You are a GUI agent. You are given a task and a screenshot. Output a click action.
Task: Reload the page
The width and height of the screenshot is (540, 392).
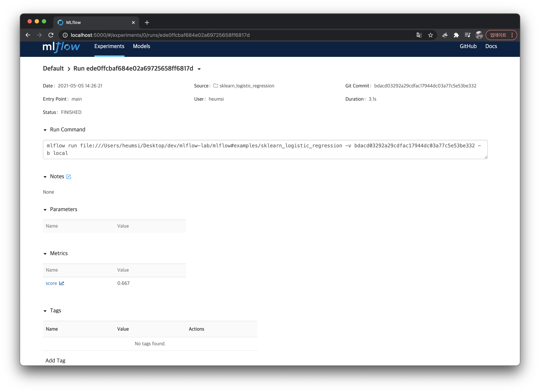coord(51,35)
